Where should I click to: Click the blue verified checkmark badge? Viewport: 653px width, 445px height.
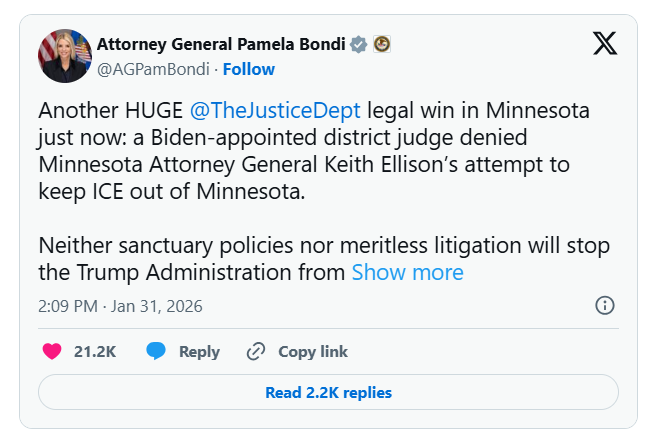click(x=358, y=44)
